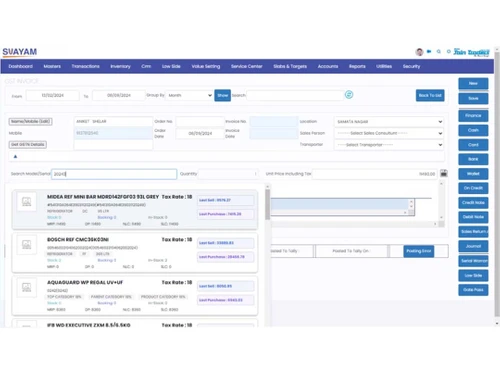Image resolution: width=500 pixels, height=375 pixels.
Task: Open the Low Side menu
Action: (171, 66)
